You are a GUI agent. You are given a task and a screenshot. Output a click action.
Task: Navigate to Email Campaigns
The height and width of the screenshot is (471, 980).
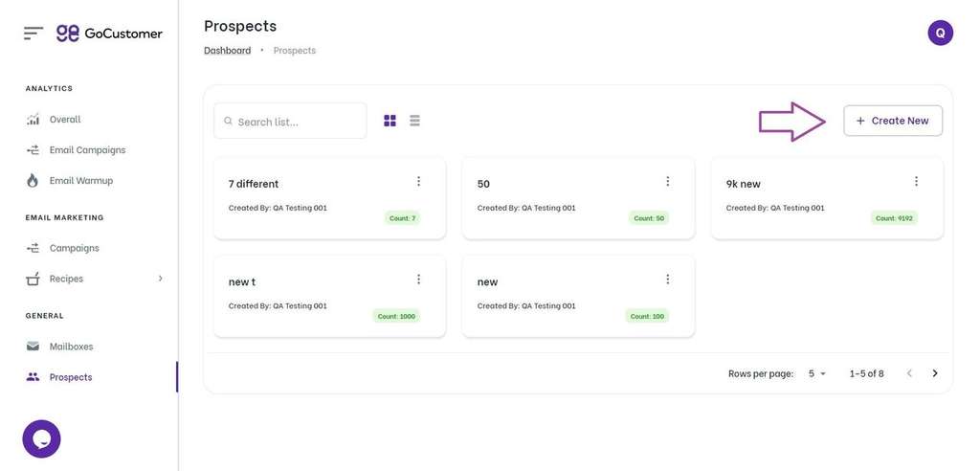point(87,149)
